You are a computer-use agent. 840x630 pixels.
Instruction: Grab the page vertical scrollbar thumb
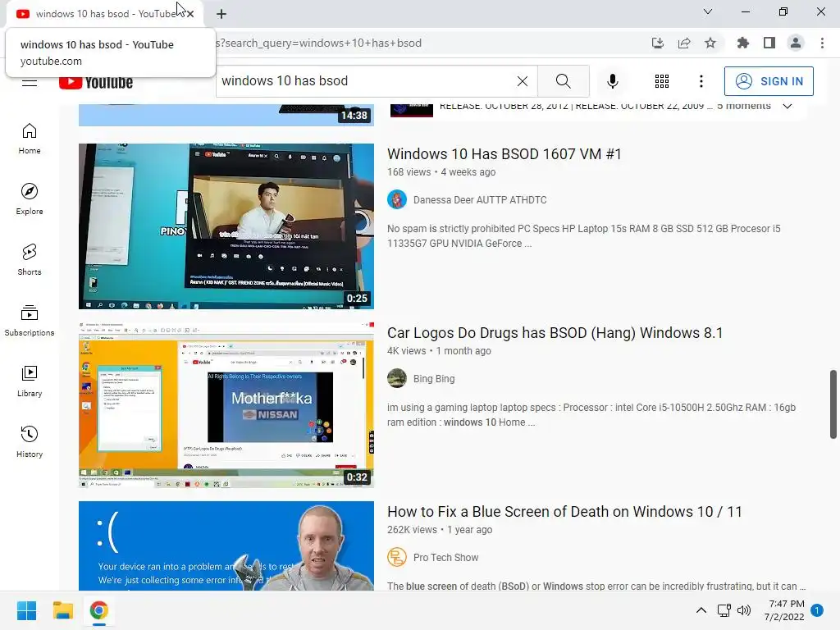[833, 404]
